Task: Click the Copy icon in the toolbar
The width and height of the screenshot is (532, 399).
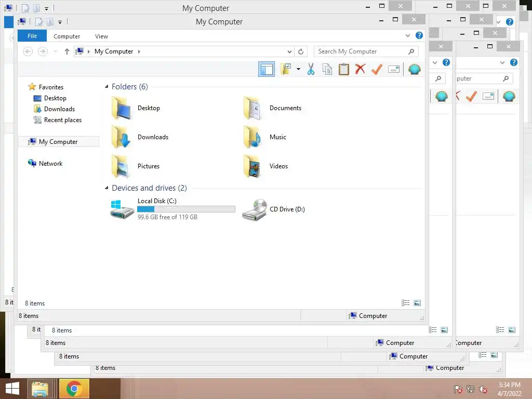Action: click(327, 69)
